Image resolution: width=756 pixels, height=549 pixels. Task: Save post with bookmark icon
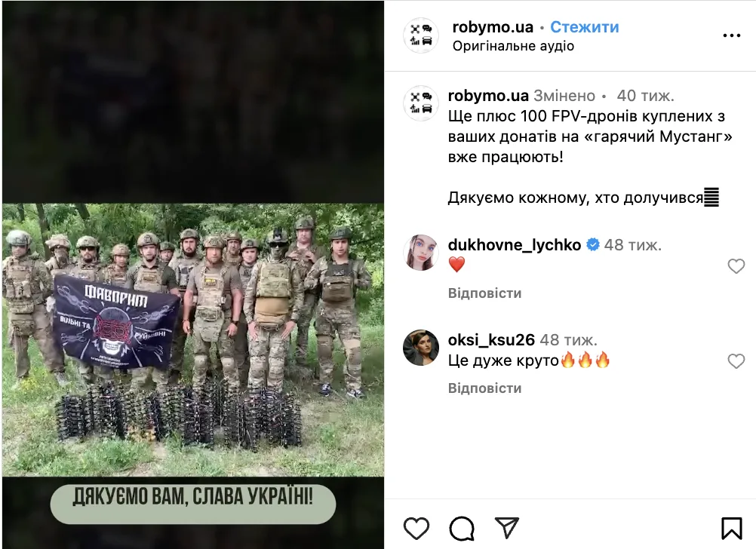pos(731,529)
